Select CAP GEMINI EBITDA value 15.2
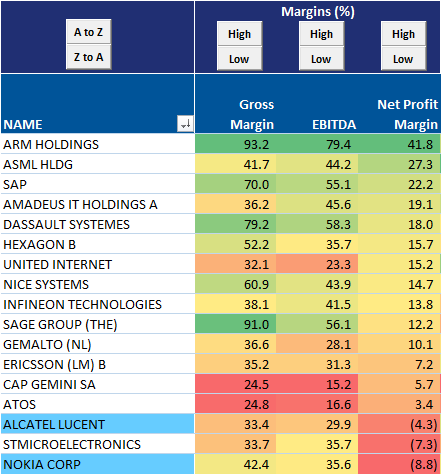441x474 pixels. (317, 384)
